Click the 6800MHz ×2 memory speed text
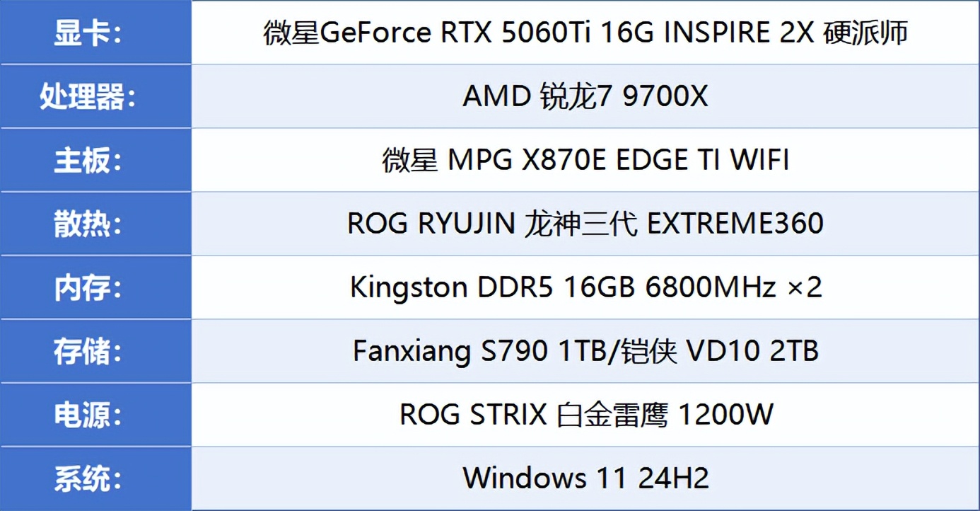Image resolution: width=980 pixels, height=511 pixels. [x=734, y=287]
